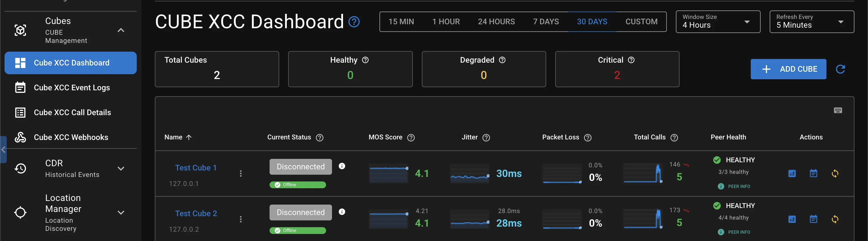Open the keyboard icon above the table
Screen dimensions: 868x241
click(838, 110)
